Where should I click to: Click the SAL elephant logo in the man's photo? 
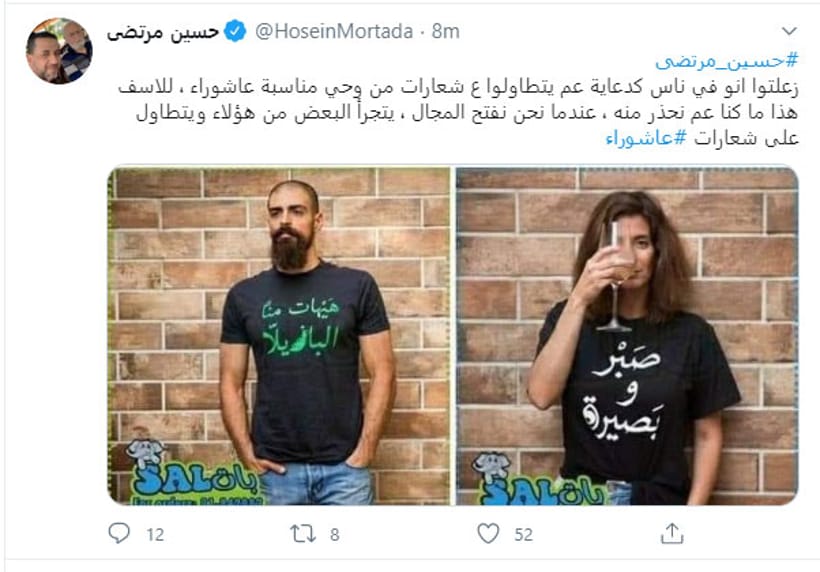click(192, 472)
